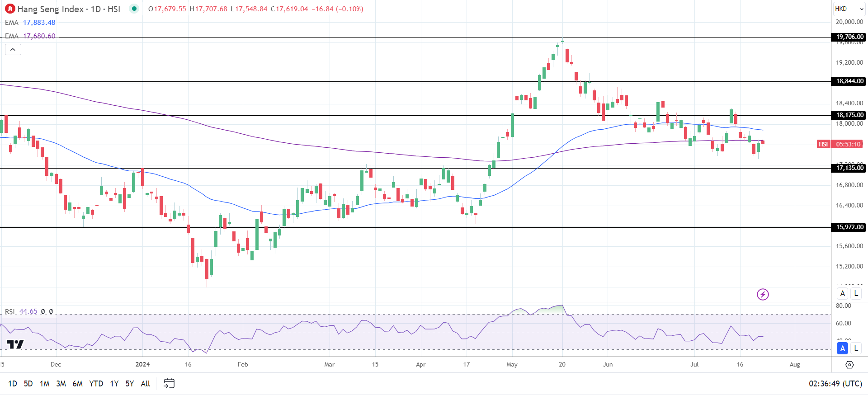Viewport: 868px width, 395px height.
Task: Click the HSI last price countdown label
Action: tap(840, 144)
